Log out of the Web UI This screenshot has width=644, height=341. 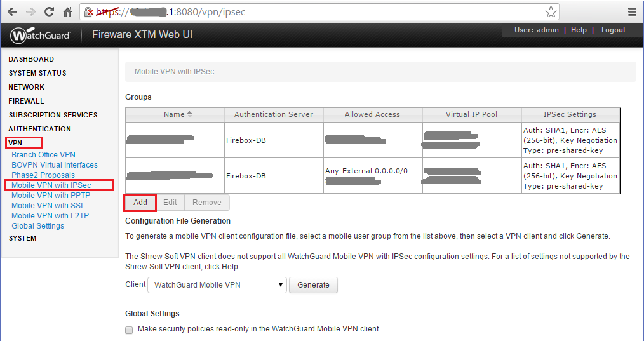pyautogui.click(x=613, y=30)
